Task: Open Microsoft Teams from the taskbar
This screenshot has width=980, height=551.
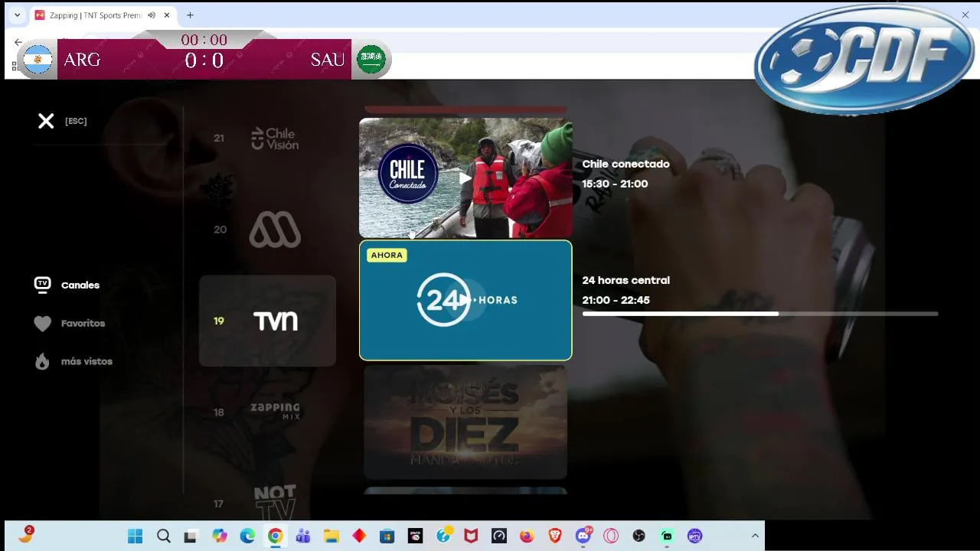Action: (303, 536)
